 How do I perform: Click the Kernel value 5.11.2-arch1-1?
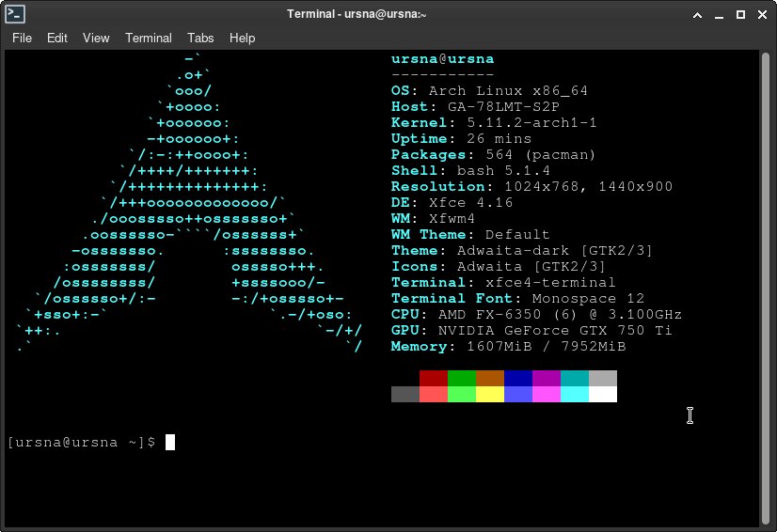pos(531,122)
